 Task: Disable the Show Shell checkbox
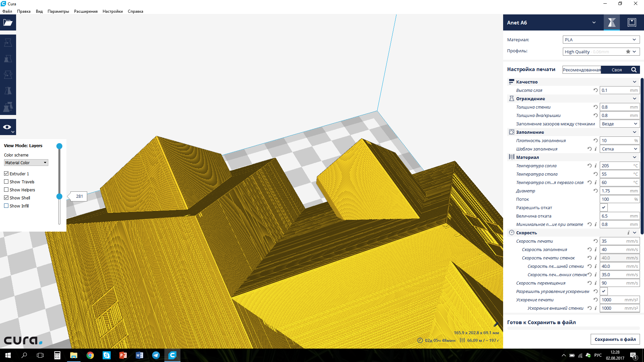click(x=6, y=198)
